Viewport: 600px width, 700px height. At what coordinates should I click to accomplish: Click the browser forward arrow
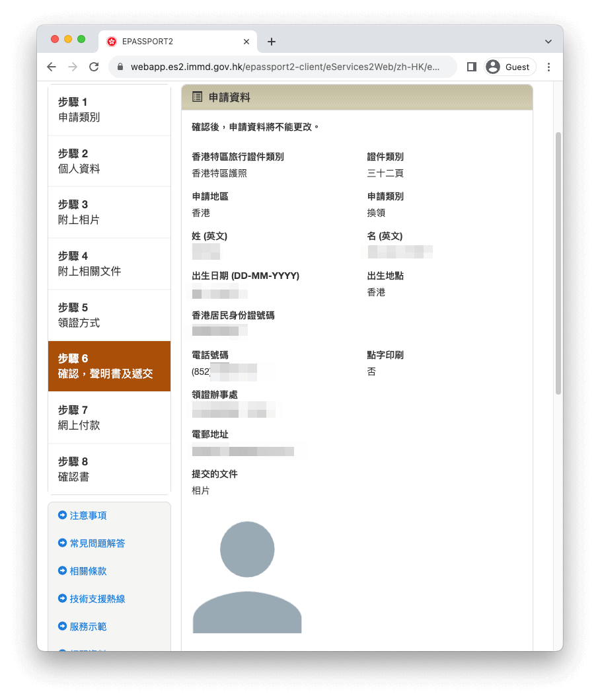click(x=73, y=67)
